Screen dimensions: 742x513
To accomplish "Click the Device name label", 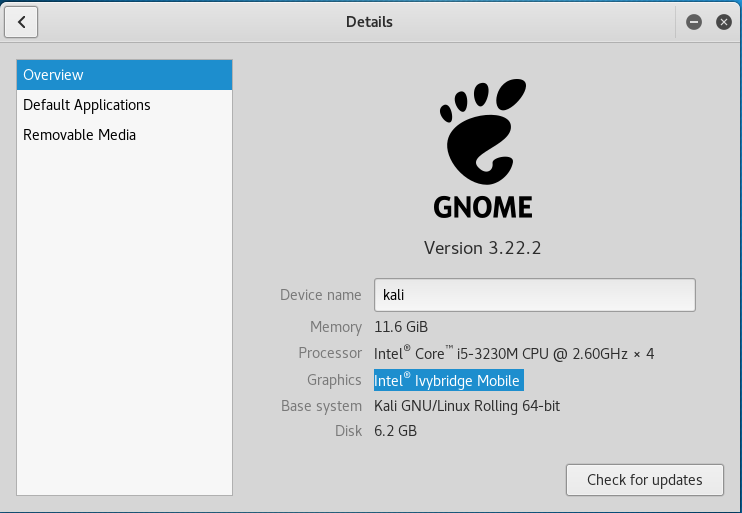I will [x=320, y=295].
